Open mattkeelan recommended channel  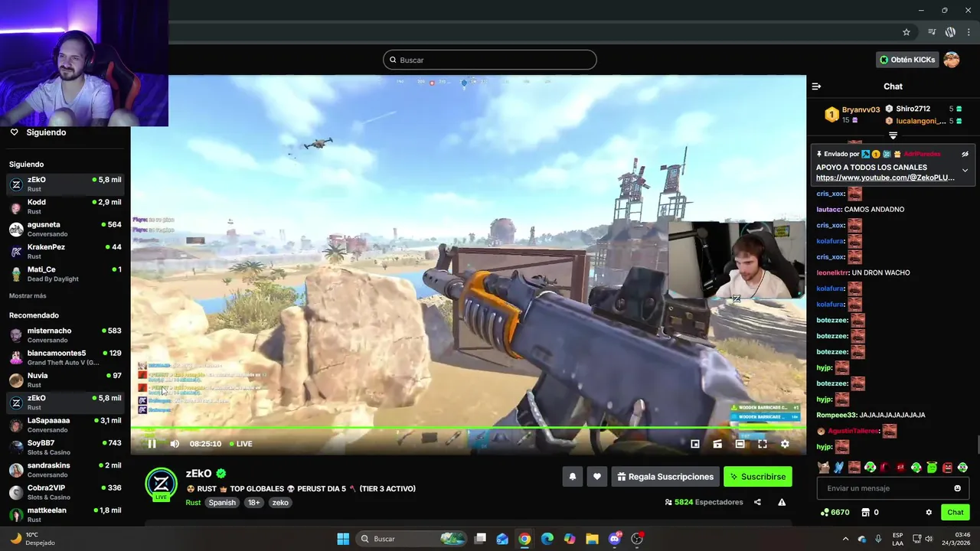(x=65, y=514)
